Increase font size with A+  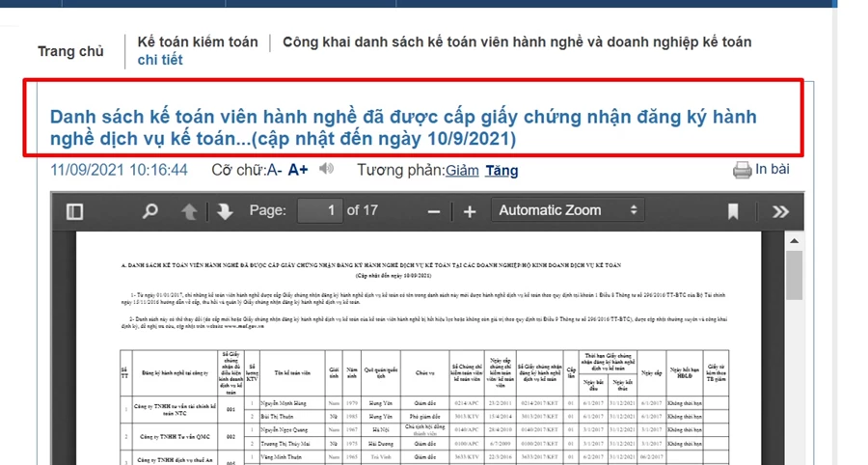298,170
